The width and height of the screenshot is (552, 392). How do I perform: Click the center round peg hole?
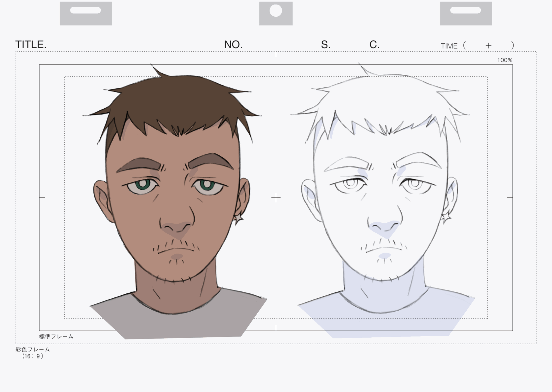[276, 11]
